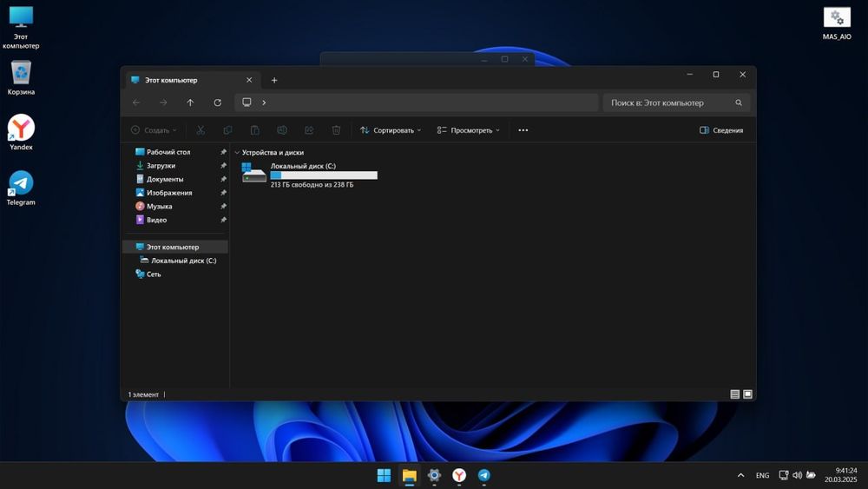
Task: Select Загрузки in the sidebar
Action: pyautogui.click(x=161, y=166)
